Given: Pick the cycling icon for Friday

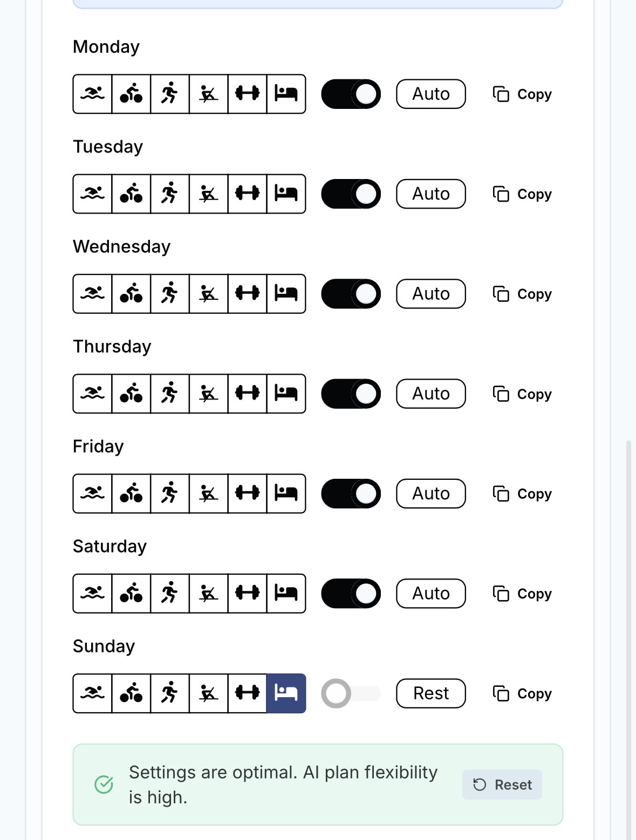Looking at the screenshot, I should (131, 493).
